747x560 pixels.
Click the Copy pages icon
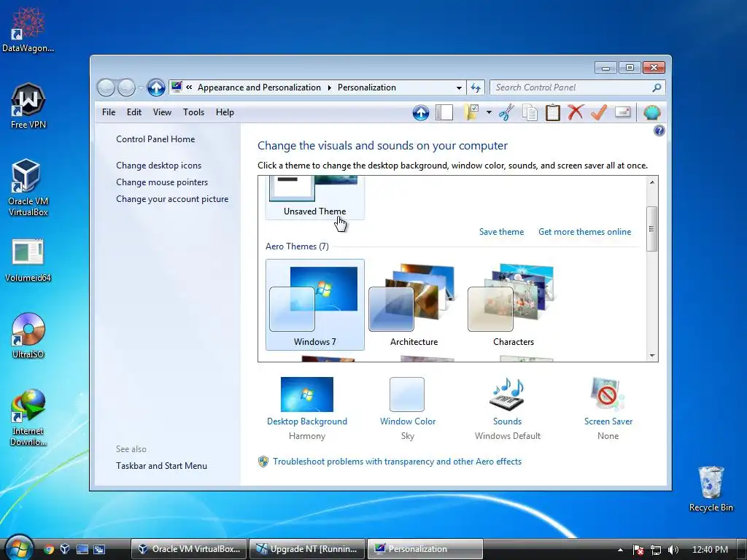tap(530, 112)
